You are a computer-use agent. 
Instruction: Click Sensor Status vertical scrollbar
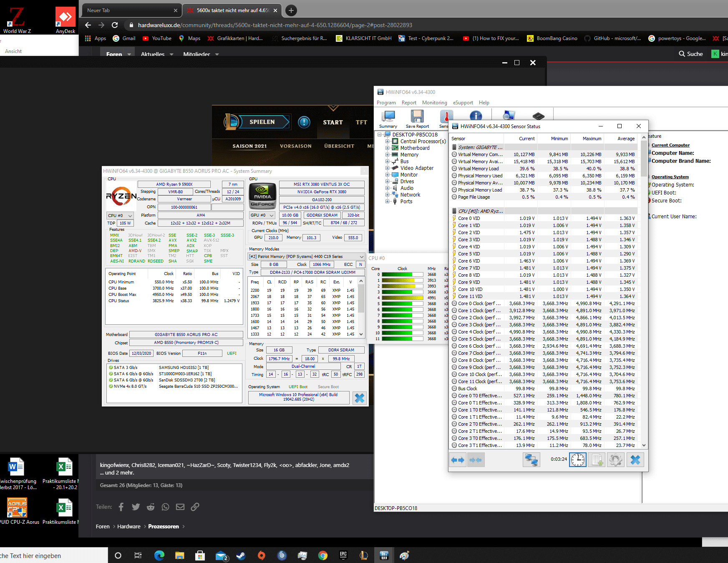[x=644, y=291]
